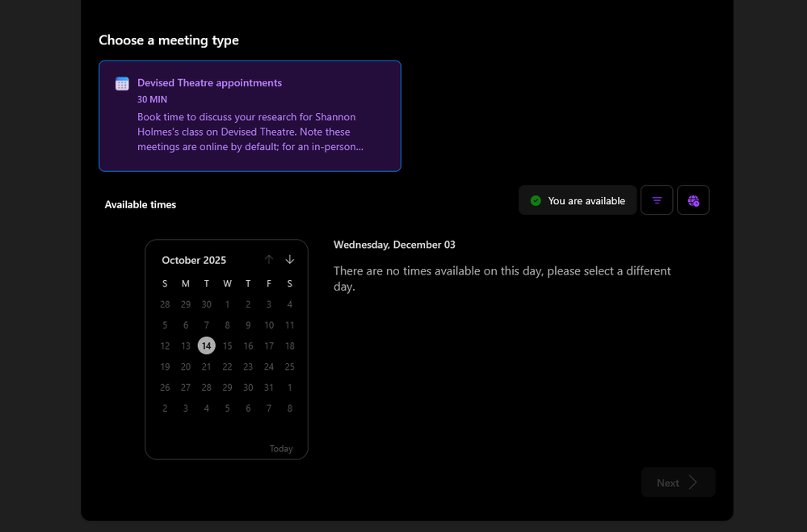Select October 15 in the calendar
Screen dimensions: 807x532
(x=228, y=346)
